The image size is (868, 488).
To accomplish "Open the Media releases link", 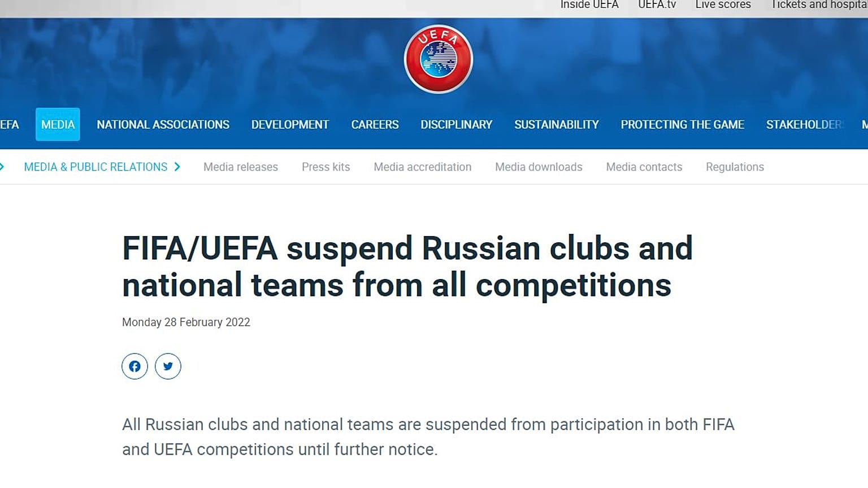I will 241,167.
